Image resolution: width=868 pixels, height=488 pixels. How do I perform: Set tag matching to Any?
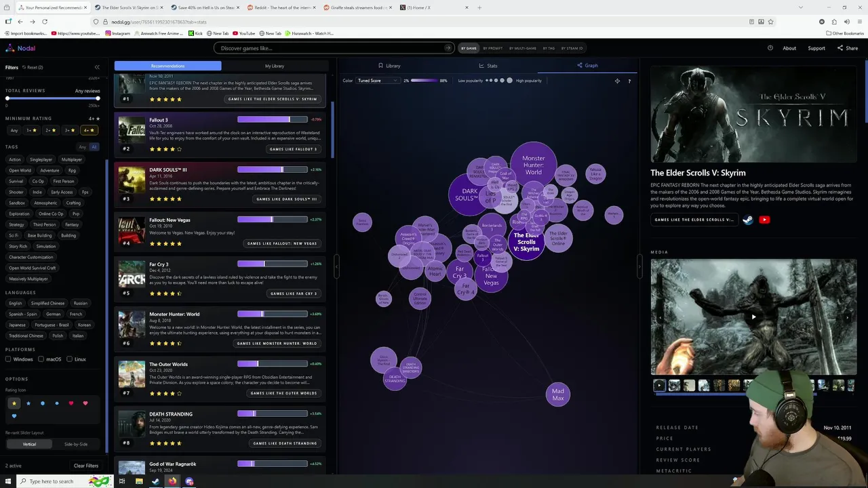coord(83,146)
